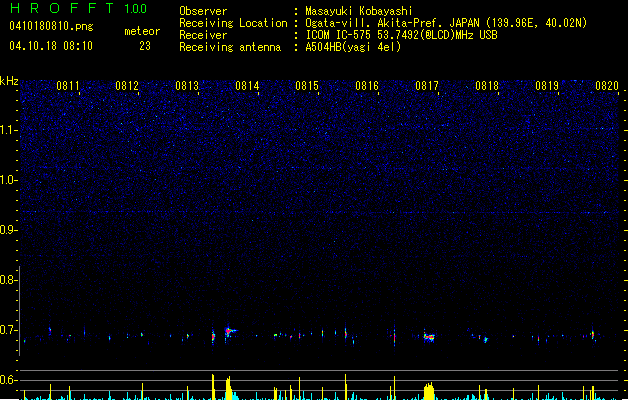Screen dimensions: 629x400
Task: Select the observer name Masayuki Kobayashi
Action: (x=359, y=11)
